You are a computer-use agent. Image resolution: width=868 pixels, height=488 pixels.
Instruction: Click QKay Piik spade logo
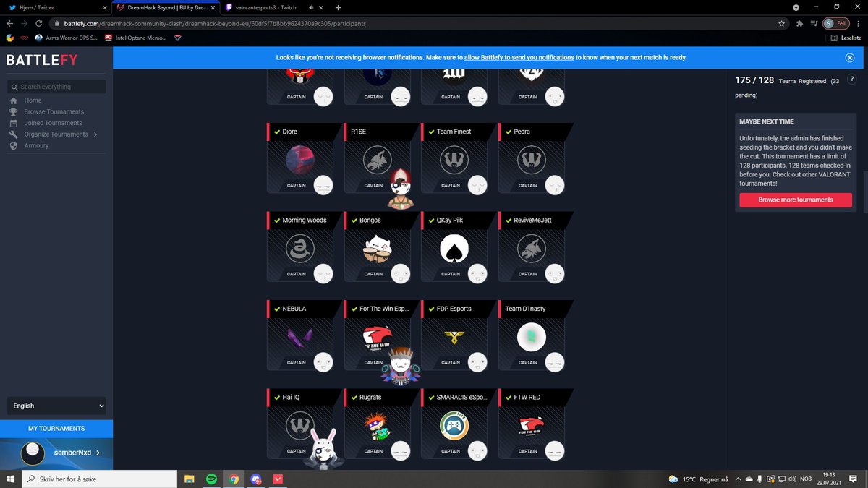[454, 249]
